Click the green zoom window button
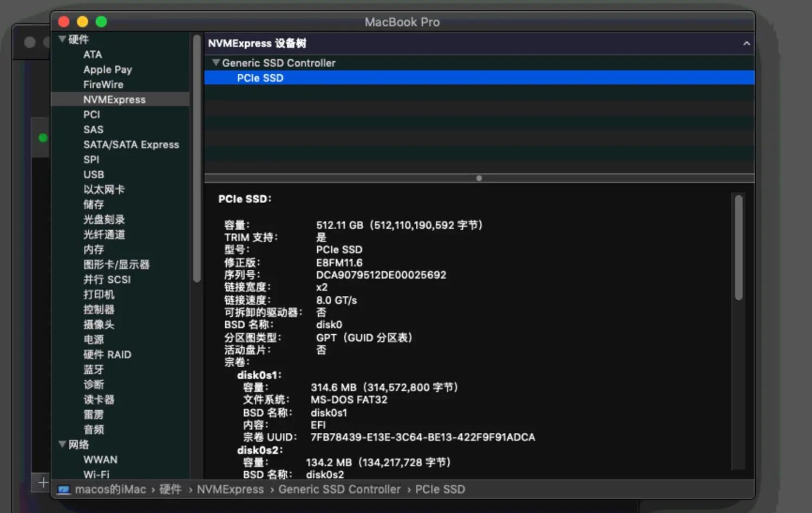812x513 pixels. pyautogui.click(x=101, y=22)
